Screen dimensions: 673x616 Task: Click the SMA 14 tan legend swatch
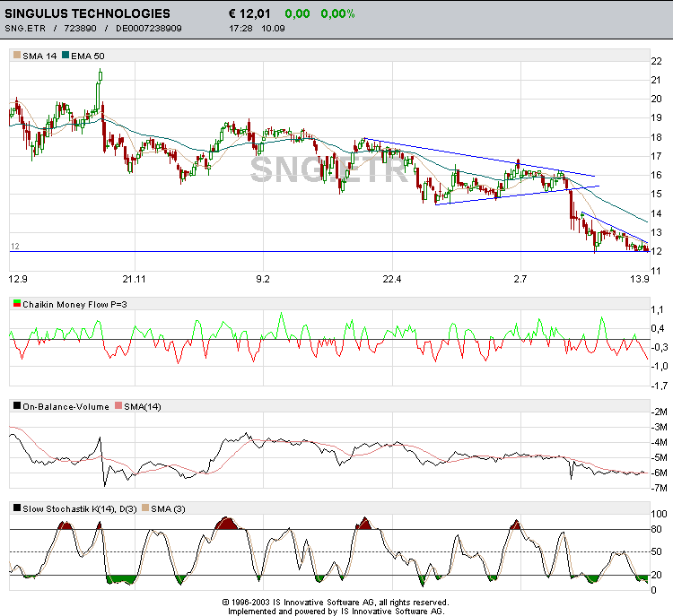tap(17, 56)
